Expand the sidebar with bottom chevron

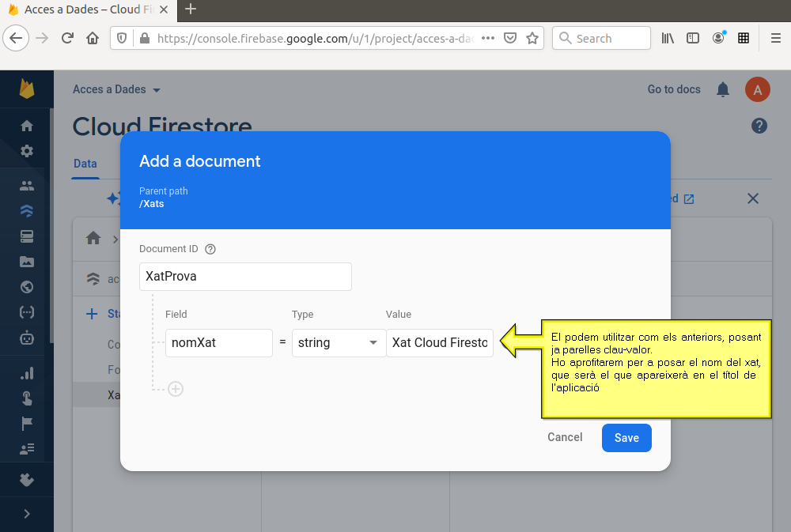[x=27, y=514]
